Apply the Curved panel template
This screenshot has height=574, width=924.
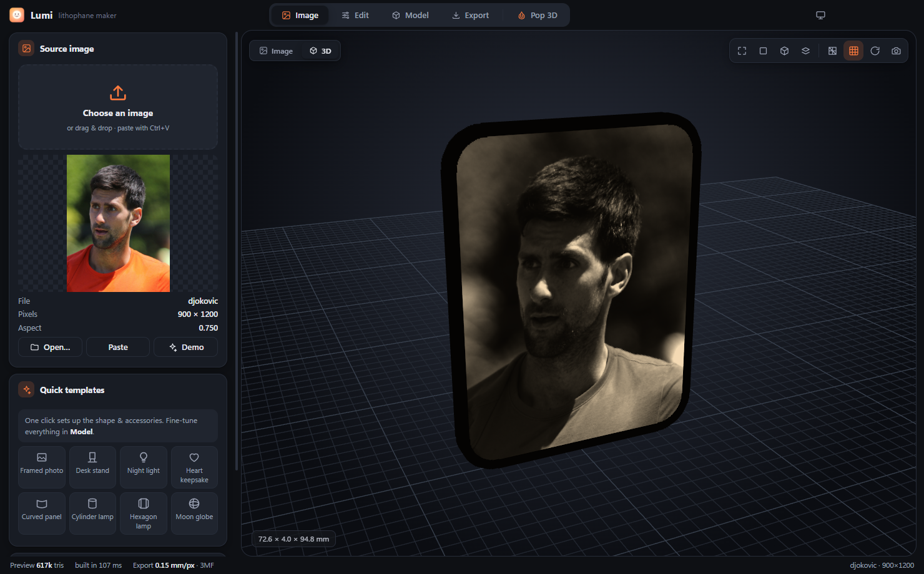coord(42,513)
